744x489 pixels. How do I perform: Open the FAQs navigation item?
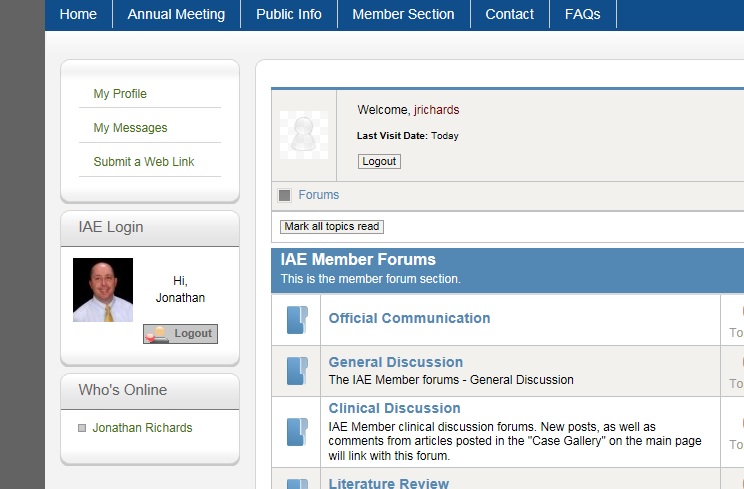click(x=582, y=14)
